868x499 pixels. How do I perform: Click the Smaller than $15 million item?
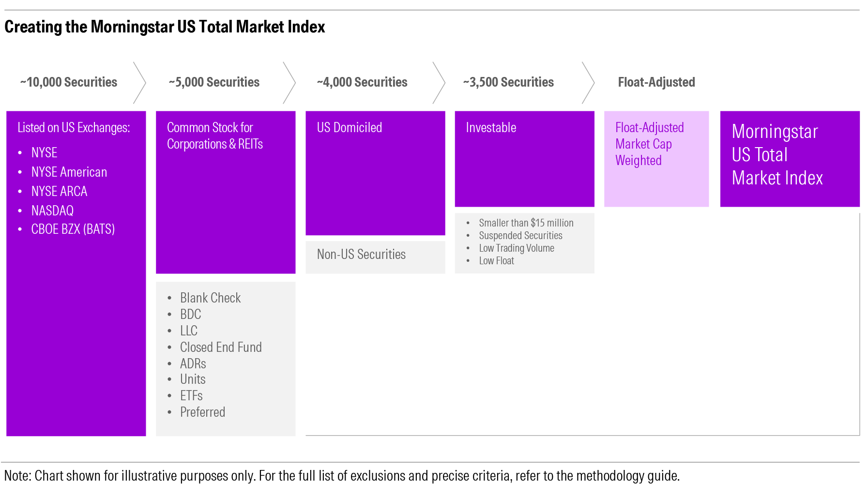pos(526,223)
